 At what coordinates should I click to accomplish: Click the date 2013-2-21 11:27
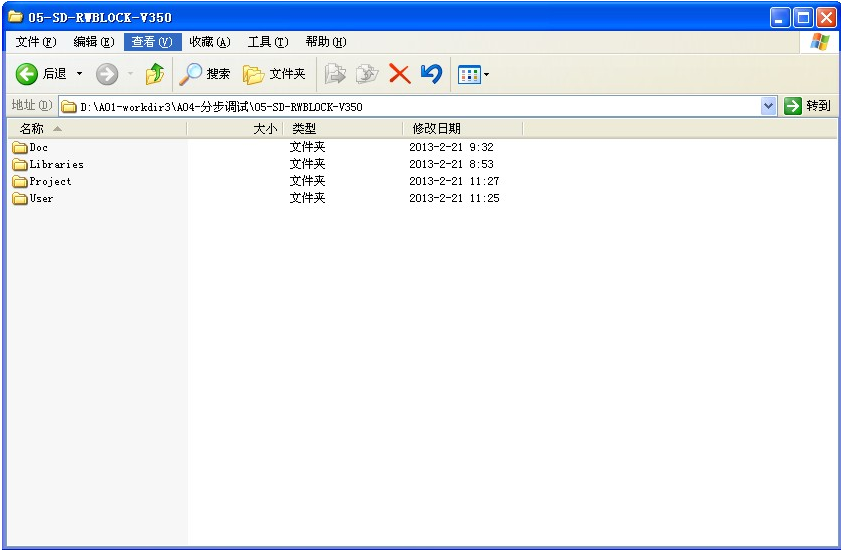coord(454,182)
